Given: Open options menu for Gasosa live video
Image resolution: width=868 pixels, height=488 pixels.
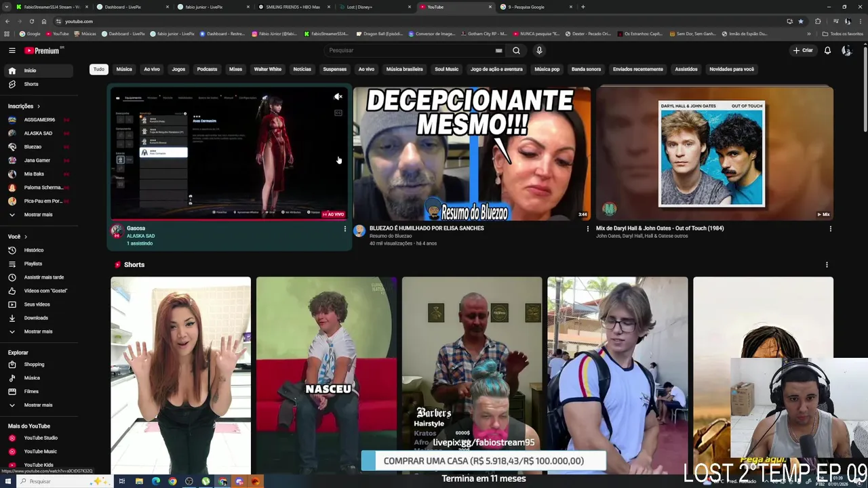Looking at the screenshot, I should tap(344, 229).
